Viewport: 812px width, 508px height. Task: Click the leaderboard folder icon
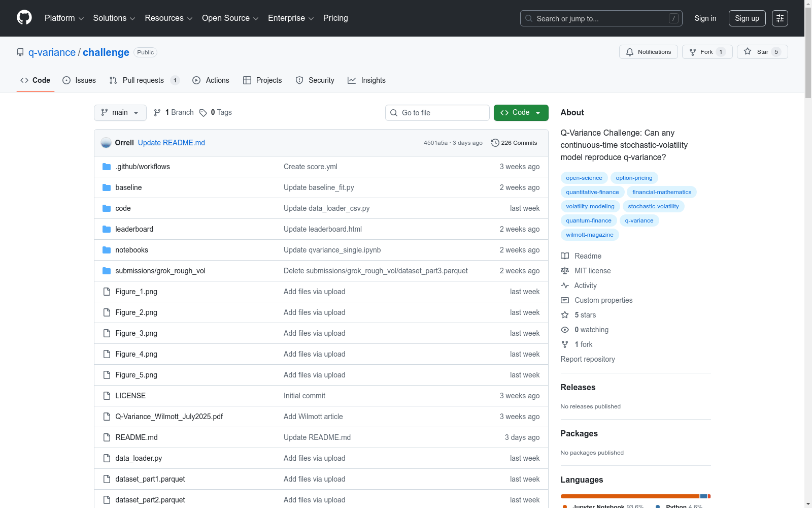[107, 229]
